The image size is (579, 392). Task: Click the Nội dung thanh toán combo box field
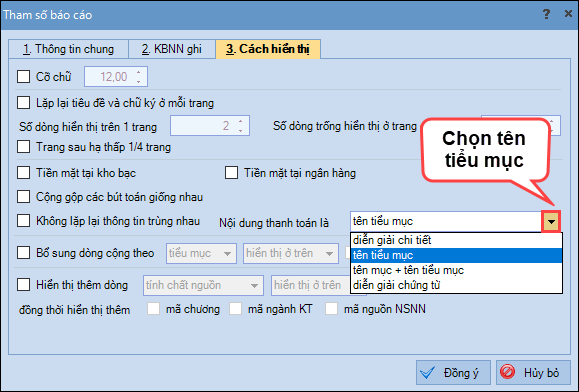pyautogui.click(x=446, y=221)
